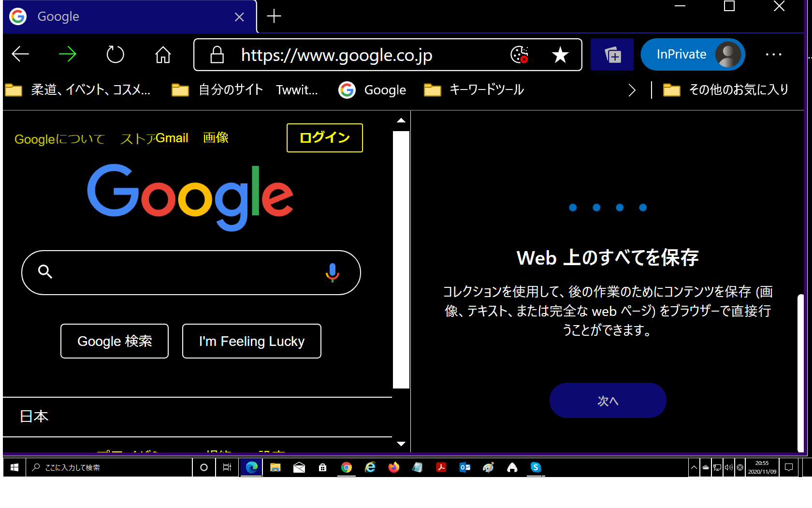812x508 pixels.
Task: Click the Collections pane scrollbar thumb
Action: [x=801, y=373]
